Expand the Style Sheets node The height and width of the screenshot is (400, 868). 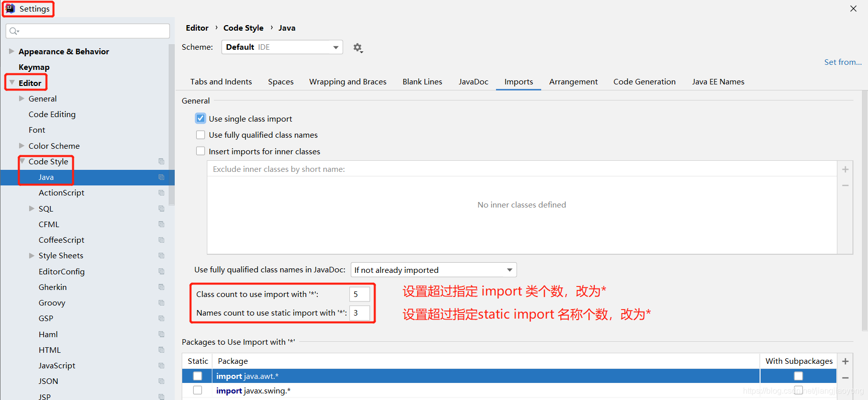click(x=32, y=255)
